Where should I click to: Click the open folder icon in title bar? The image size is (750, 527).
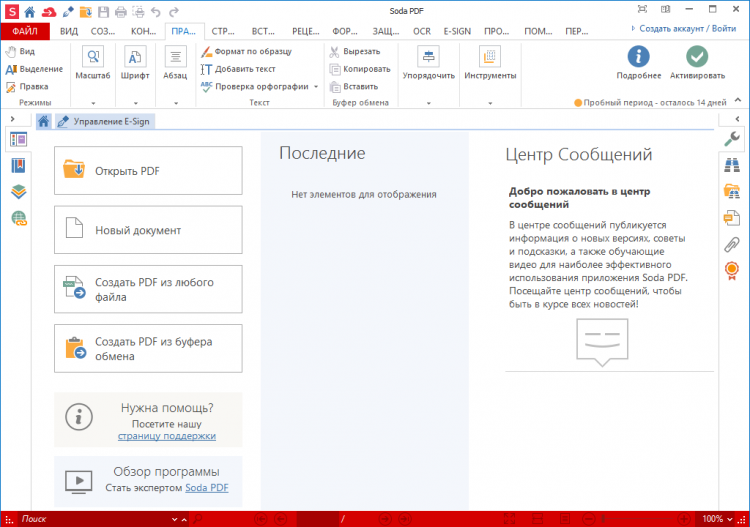click(86, 11)
